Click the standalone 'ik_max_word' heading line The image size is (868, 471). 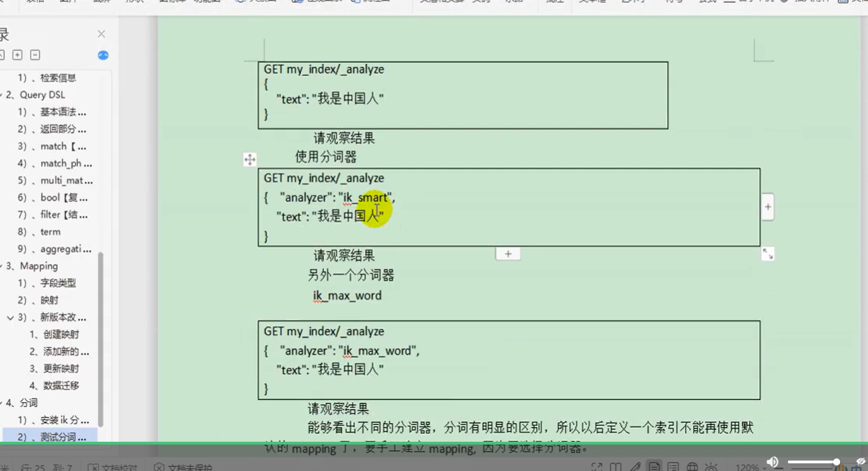click(347, 296)
